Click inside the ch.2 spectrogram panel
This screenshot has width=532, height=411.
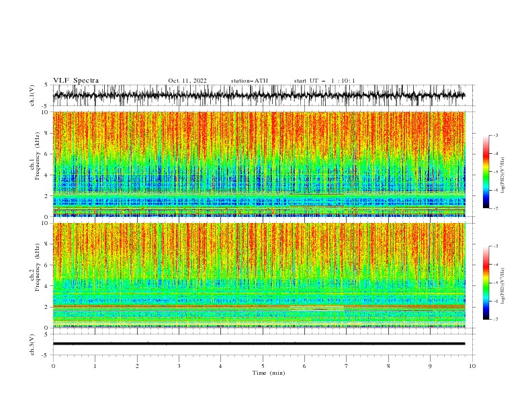pyautogui.click(x=259, y=275)
